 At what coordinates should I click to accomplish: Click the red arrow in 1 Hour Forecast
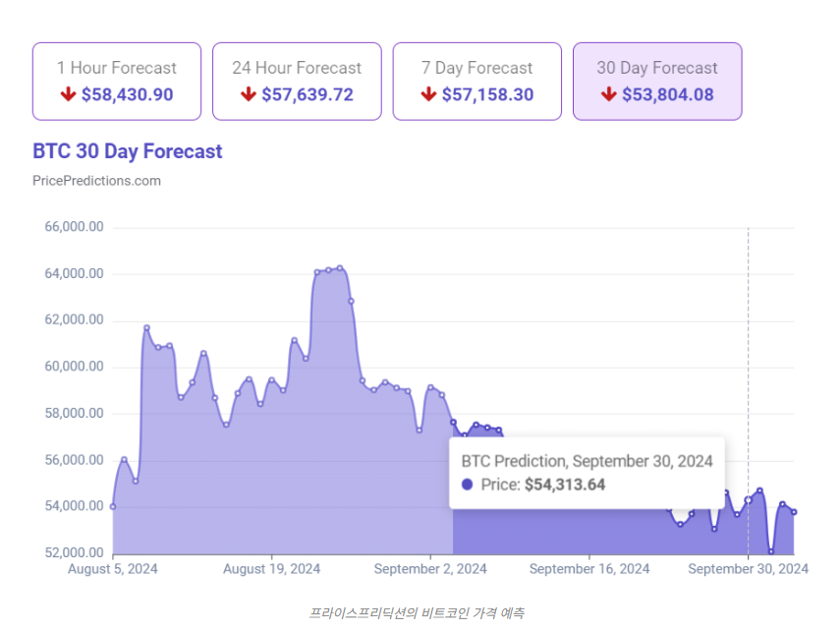[68, 95]
